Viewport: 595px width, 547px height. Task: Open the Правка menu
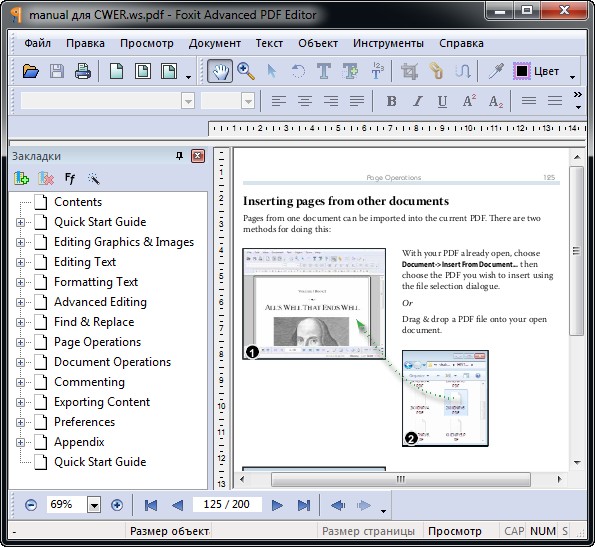(x=85, y=43)
